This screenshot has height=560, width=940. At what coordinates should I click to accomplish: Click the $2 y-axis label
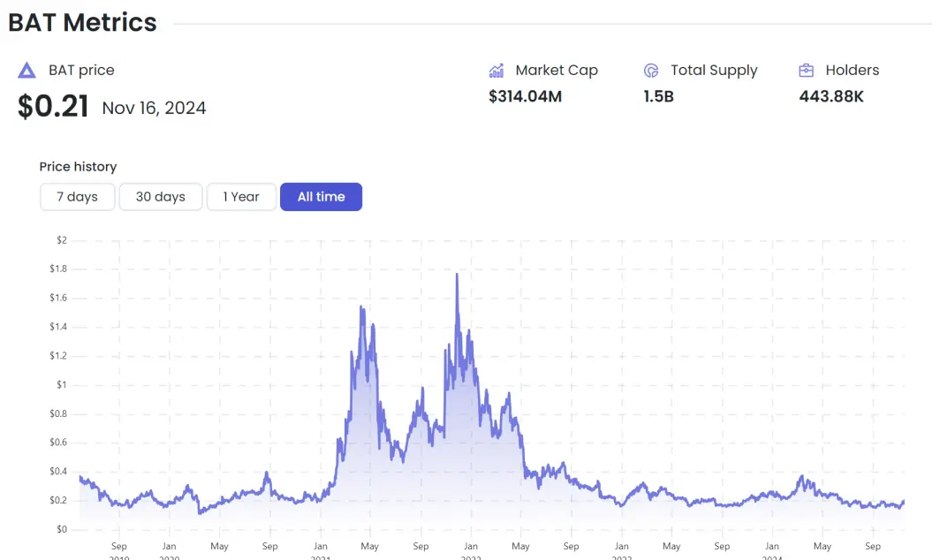(62, 240)
